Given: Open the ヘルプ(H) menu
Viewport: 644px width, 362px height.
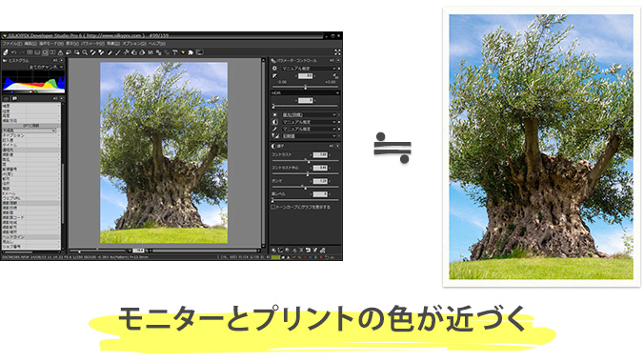Looking at the screenshot, I should click(x=157, y=44).
